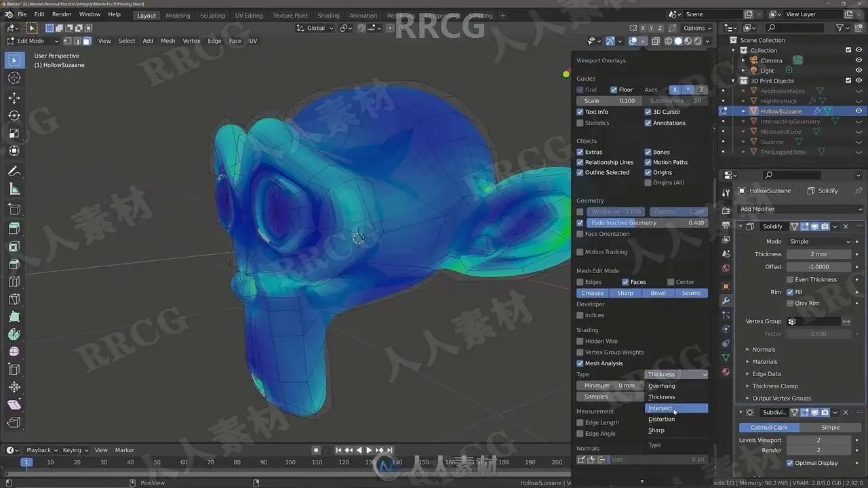Disable the Mesh Analysis checkbox
The image size is (868, 488).
coord(580,363)
